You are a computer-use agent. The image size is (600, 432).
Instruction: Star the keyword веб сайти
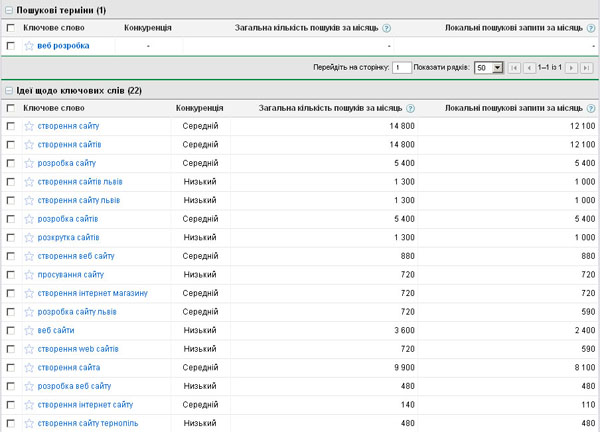click(29, 331)
